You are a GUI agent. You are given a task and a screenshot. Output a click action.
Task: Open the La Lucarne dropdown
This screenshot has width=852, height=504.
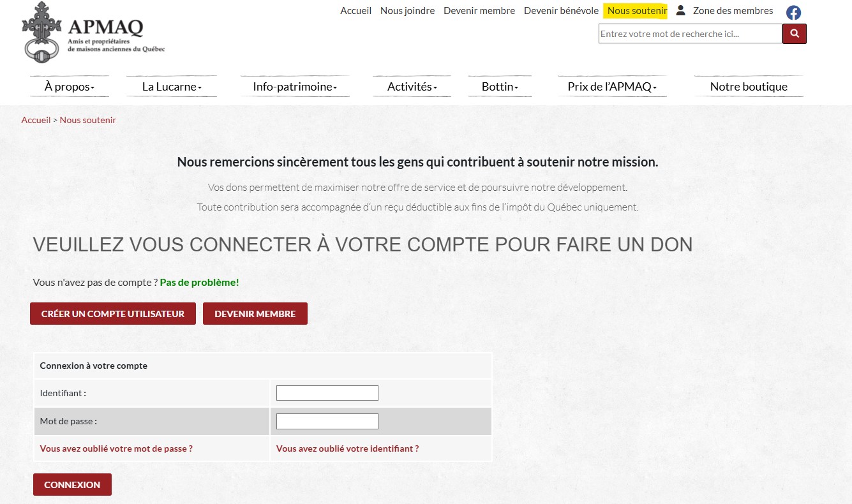coord(172,87)
